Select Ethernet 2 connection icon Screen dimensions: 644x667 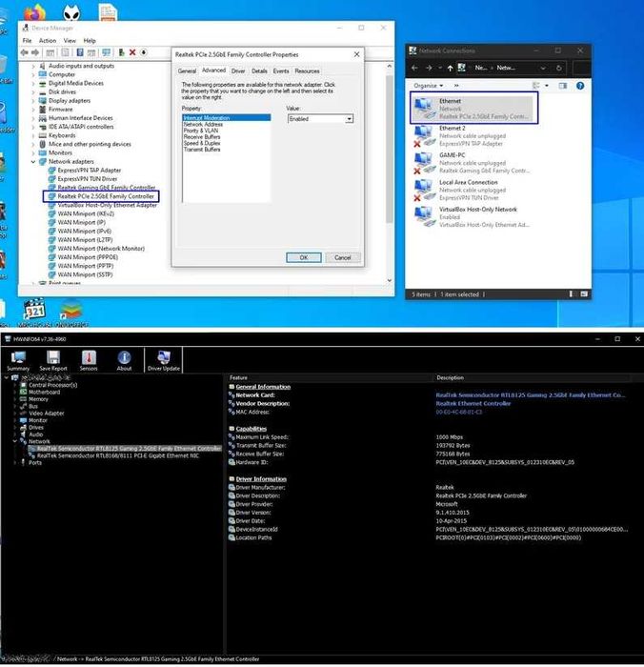(x=424, y=136)
